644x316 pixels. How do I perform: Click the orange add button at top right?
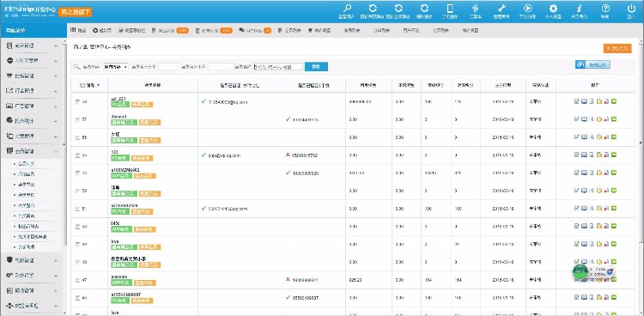pyautogui.click(x=617, y=48)
